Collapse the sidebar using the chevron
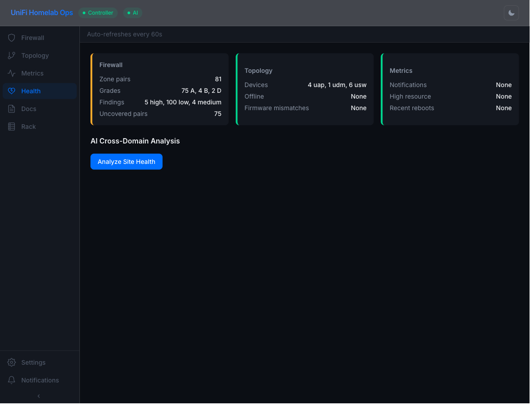The width and height of the screenshot is (532, 406). (39, 396)
